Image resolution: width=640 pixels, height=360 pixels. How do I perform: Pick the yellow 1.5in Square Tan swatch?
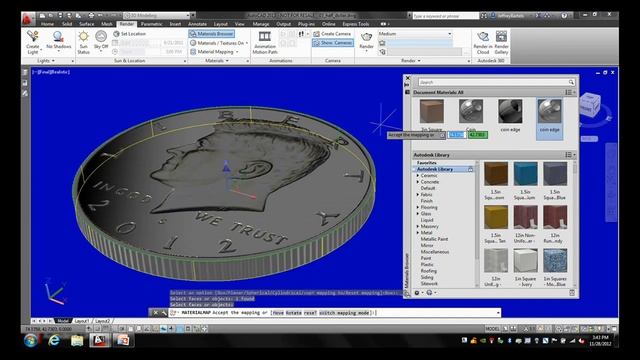tap(496, 217)
